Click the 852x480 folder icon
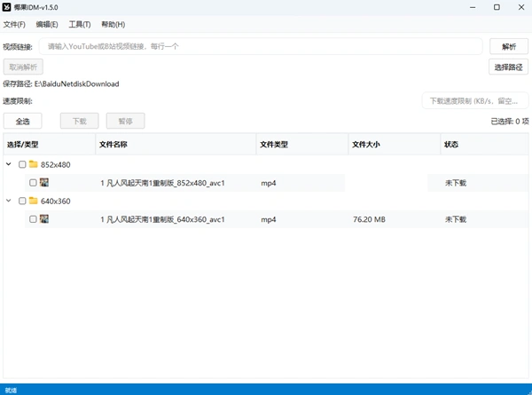This screenshot has height=395, width=532. click(x=34, y=164)
